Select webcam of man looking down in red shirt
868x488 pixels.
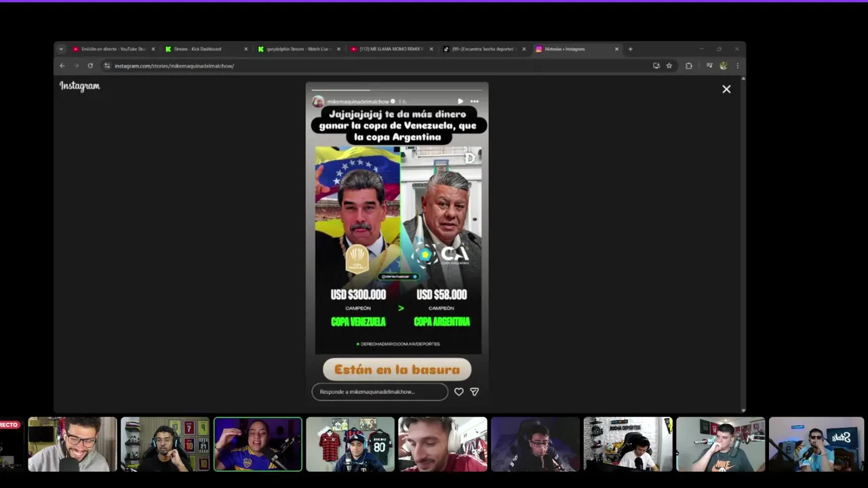pos(443,444)
